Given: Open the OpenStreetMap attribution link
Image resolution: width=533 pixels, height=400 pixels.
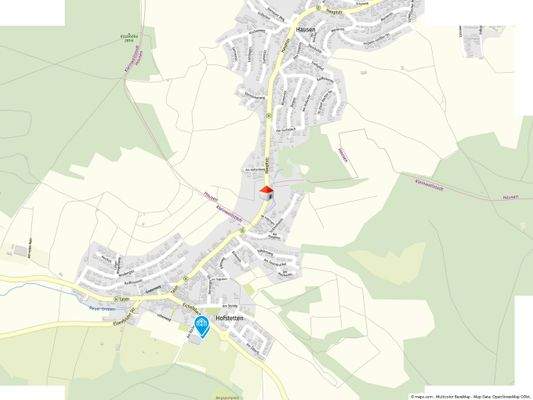Looking at the screenshot, I should (x=505, y=397).
